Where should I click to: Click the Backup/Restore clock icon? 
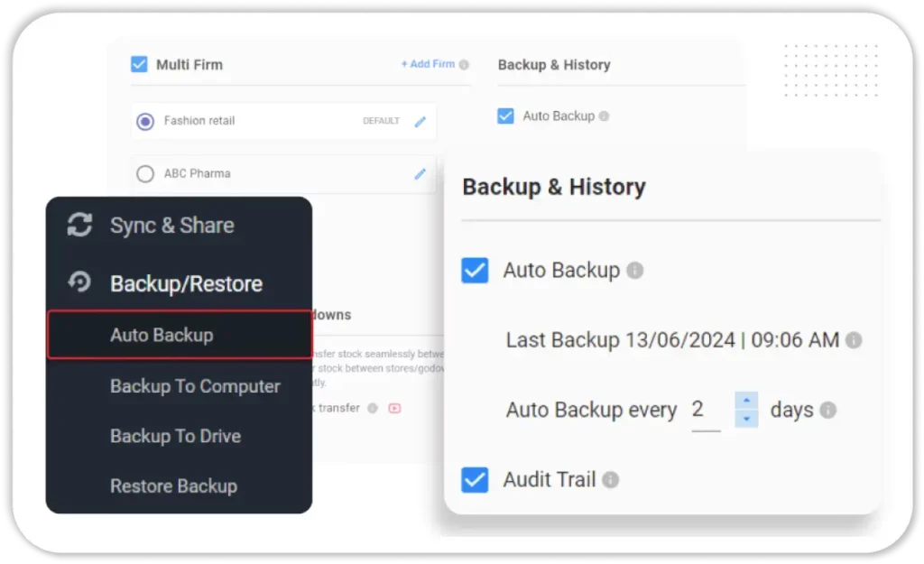79,282
